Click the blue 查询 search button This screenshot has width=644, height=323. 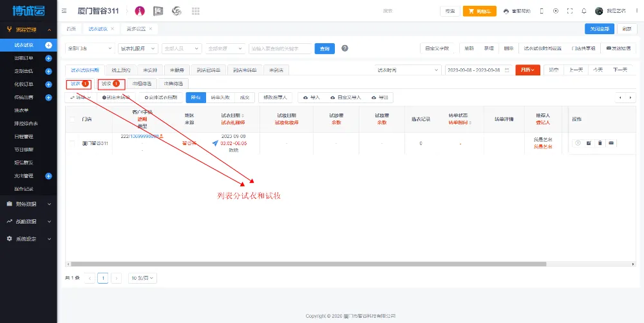pyautogui.click(x=325, y=48)
